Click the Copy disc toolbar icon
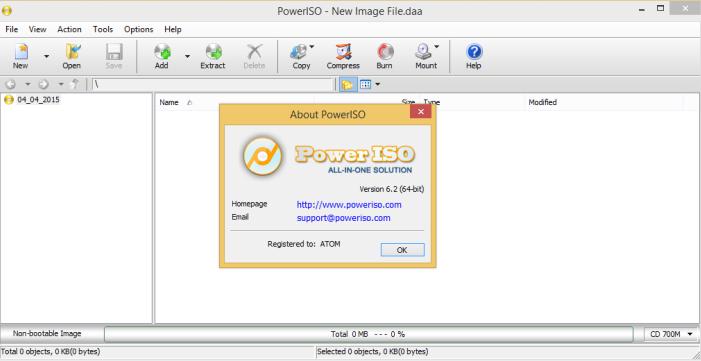 pyautogui.click(x=301, y=56)
